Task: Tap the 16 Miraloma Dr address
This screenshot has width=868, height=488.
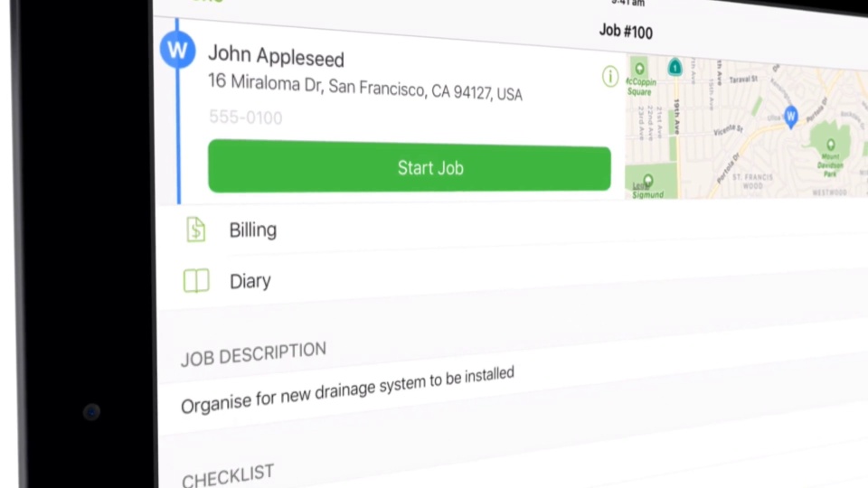Action: (x=364, y=88)
